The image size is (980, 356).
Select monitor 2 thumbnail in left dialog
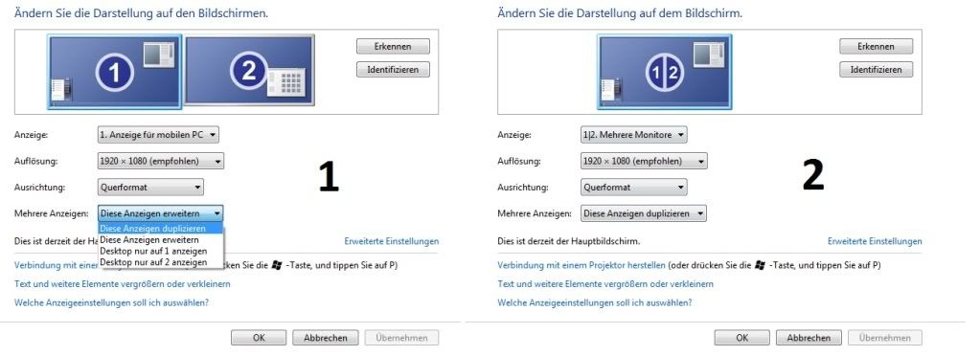click(x=250, y=70)
